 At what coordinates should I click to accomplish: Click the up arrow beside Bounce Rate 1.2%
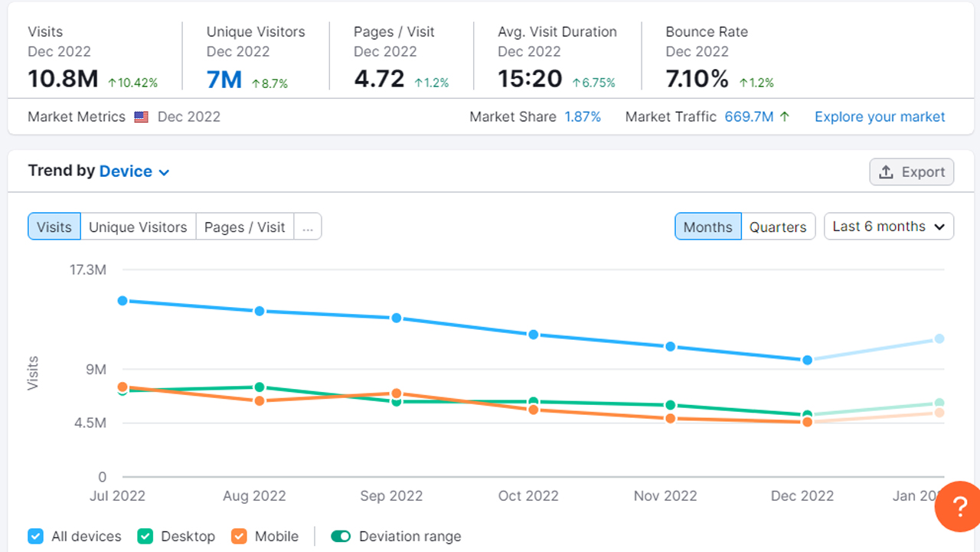(x=743, y=83)
